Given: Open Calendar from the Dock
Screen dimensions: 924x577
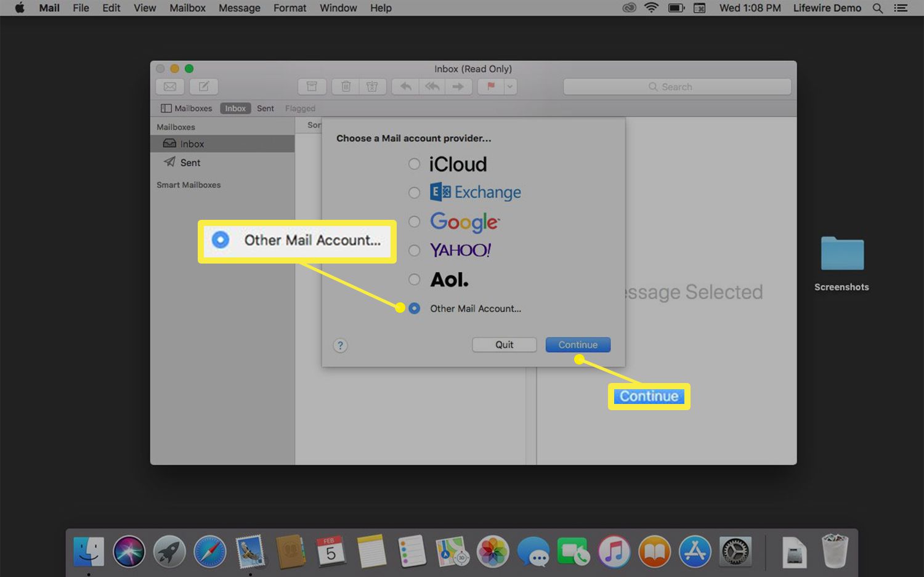Looking at the screenshot, I should pos(331,552).
